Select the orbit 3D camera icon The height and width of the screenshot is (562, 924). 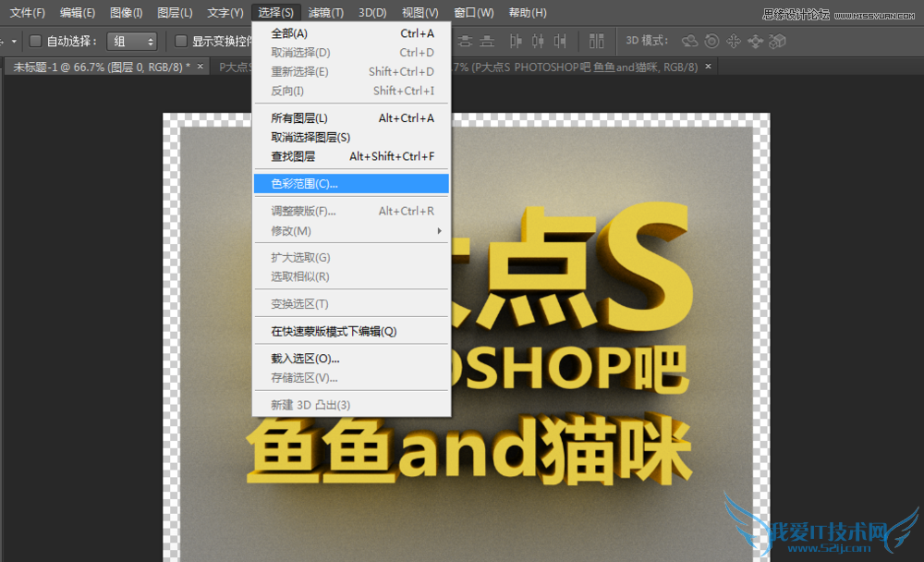689,41
